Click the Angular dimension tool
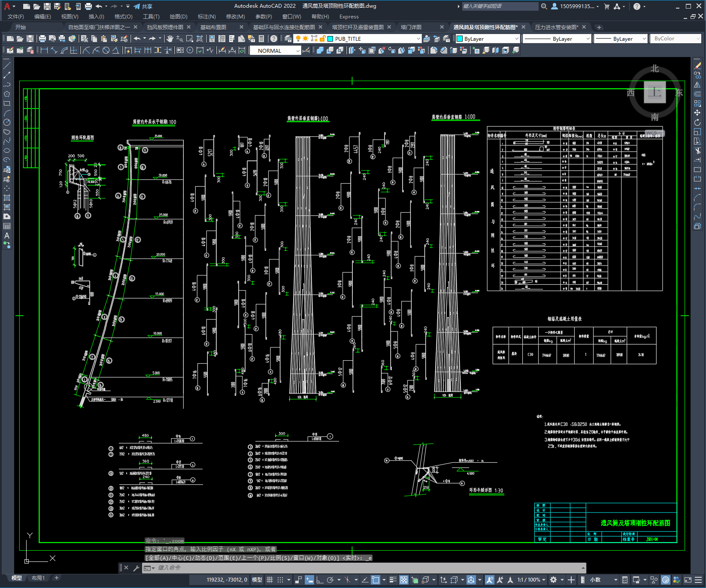Screen dimensions: 706x588 click(x=115, y=51)
